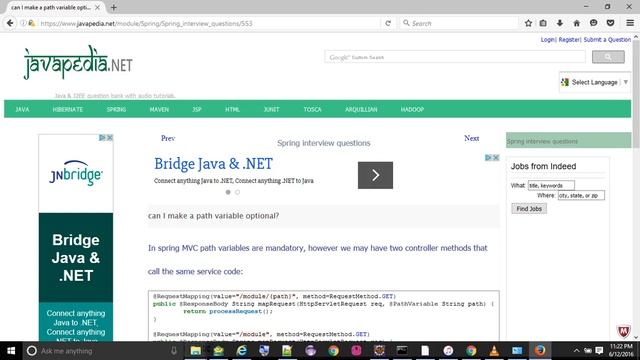
Task: Click the ad's next arrow button
Action: [x=375, y=175]
